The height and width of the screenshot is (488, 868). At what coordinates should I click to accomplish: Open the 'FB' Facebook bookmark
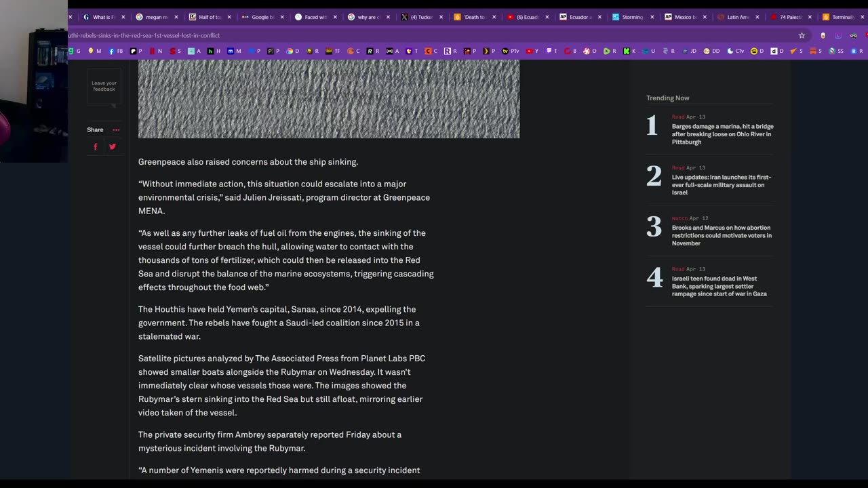coord(116,51)
